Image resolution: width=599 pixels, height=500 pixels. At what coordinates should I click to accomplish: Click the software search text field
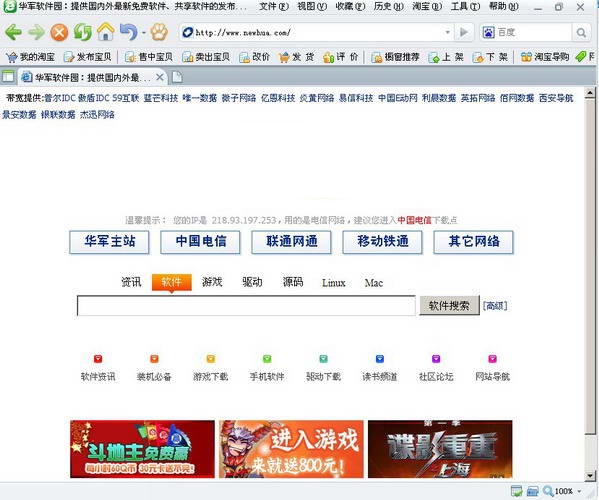pyautogui.click(x=246, y=306)
